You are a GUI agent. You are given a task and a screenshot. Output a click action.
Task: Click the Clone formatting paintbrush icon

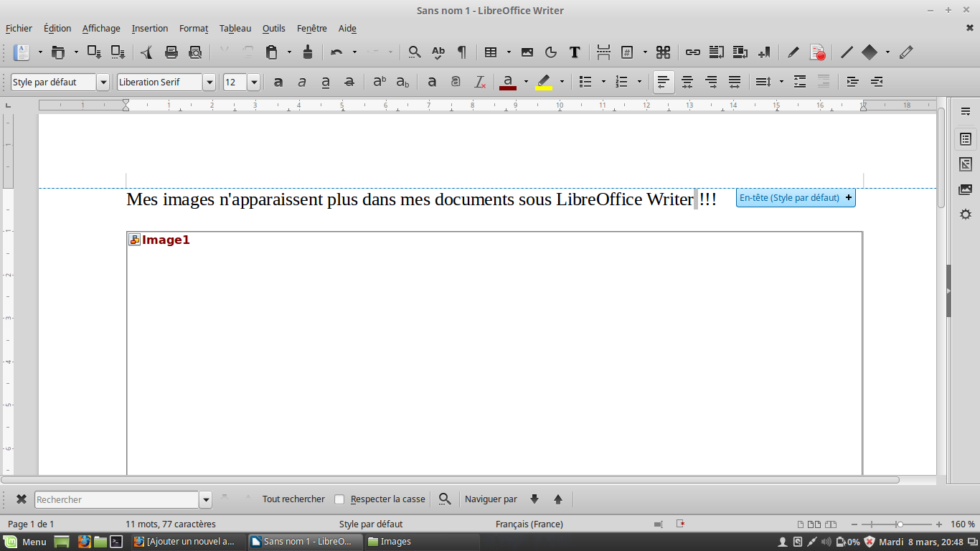tap(308, 52)
